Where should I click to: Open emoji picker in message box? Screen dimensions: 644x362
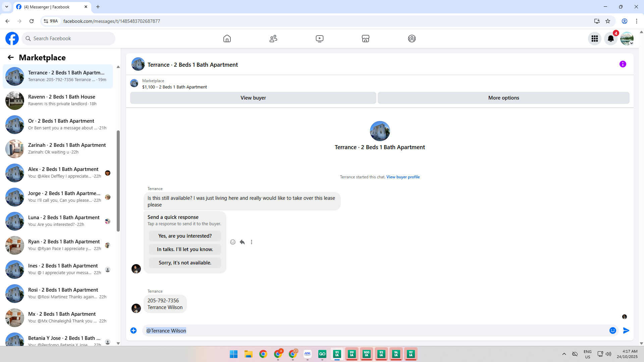(613, 330)
